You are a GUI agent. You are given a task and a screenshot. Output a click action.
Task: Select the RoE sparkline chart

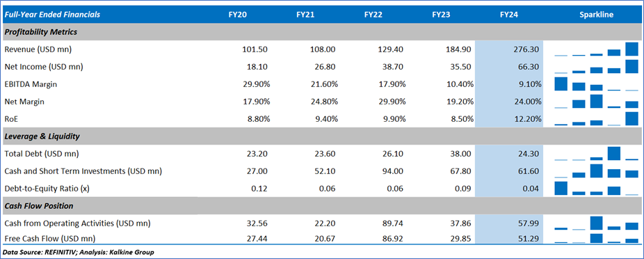coord(596,119)
